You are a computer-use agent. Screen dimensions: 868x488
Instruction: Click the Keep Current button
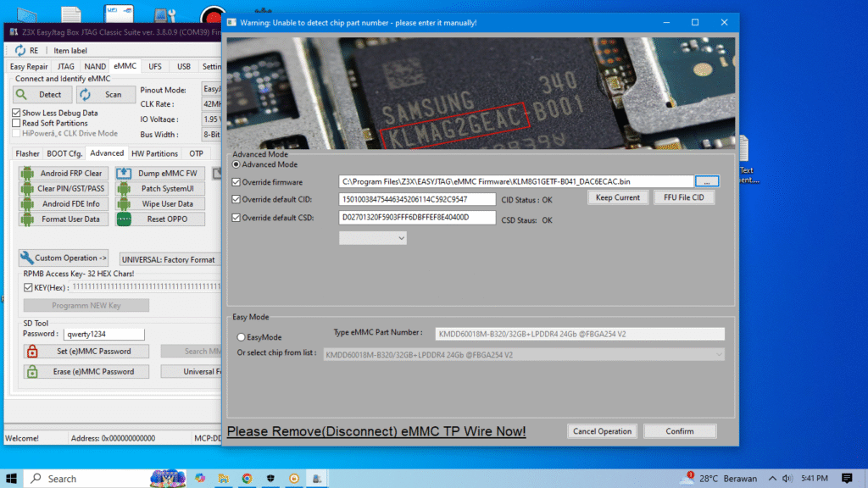618,197
